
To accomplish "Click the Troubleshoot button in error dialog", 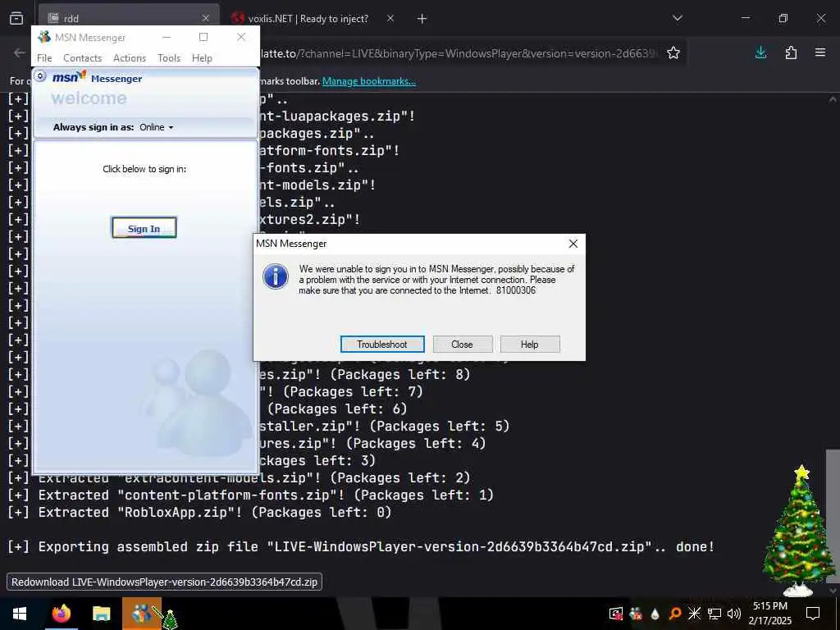I will pyautogui.click(x=382, y=344).
